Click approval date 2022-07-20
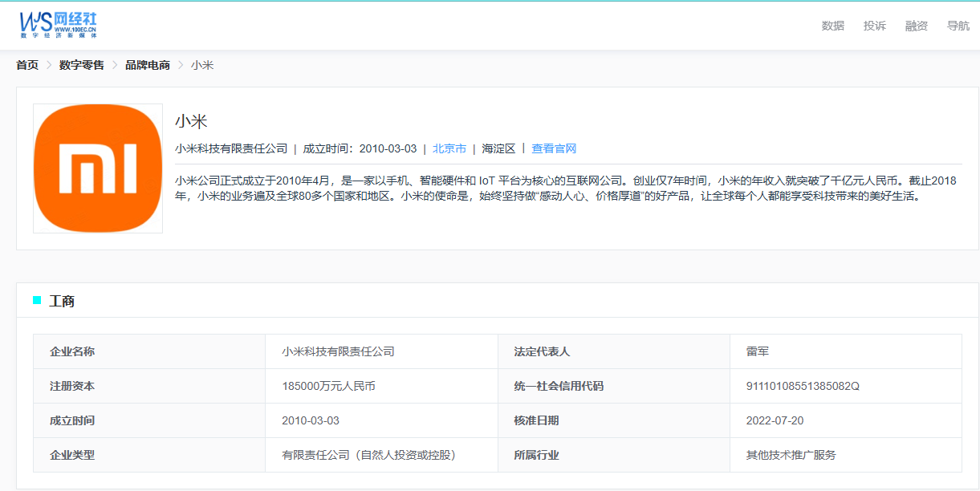 (775, 420)
